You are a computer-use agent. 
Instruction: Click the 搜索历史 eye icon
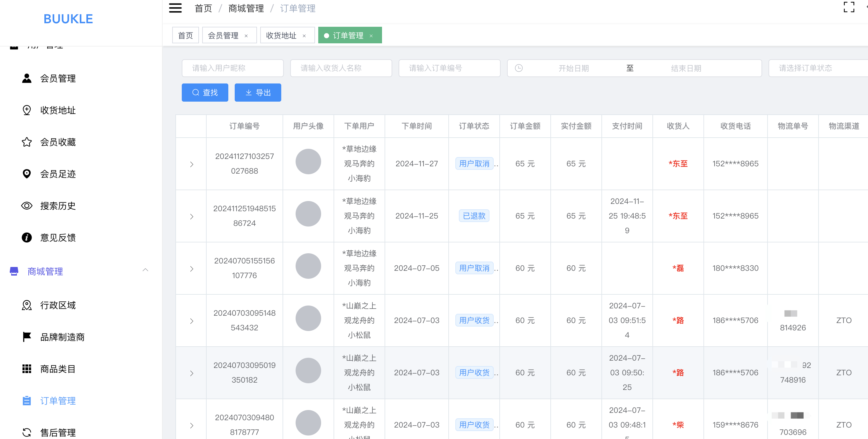coord(26,206)
